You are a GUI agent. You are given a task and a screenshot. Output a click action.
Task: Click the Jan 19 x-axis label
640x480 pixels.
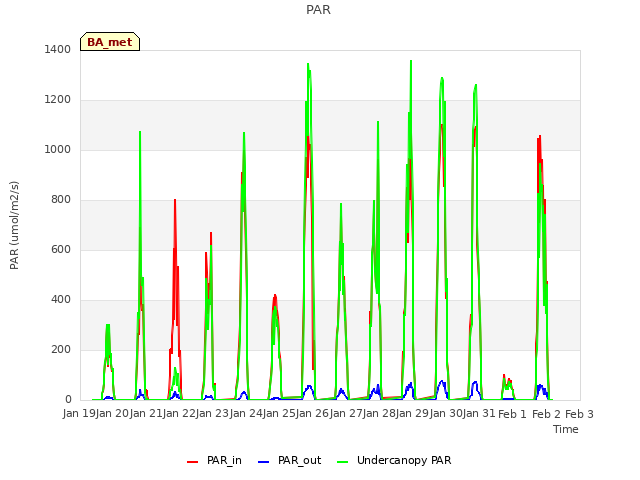click(79, 414)
